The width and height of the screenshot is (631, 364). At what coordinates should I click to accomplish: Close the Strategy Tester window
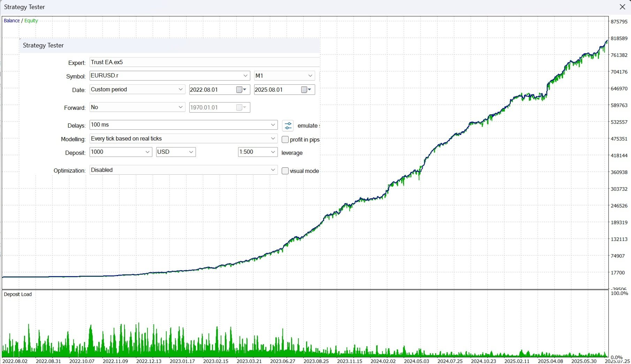point(622,7)
